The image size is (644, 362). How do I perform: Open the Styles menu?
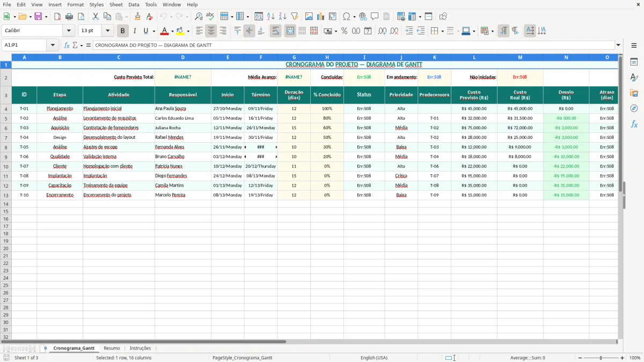point(97,4)
